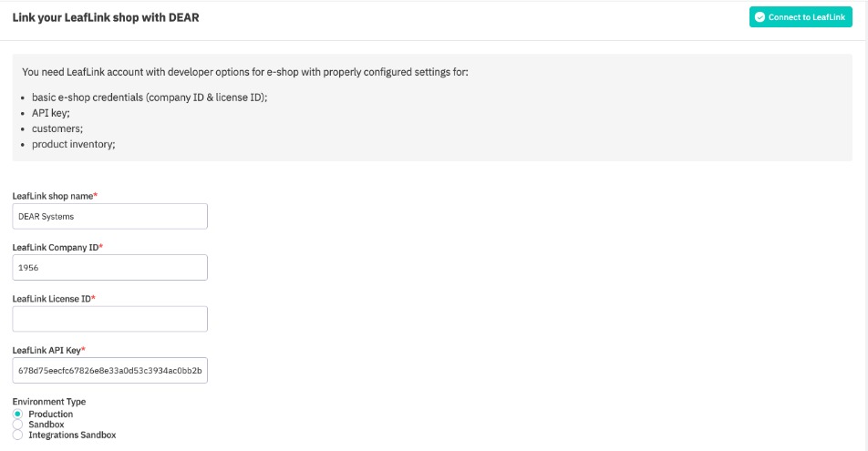Choose the Sandbox environment option

coord(18,425)
